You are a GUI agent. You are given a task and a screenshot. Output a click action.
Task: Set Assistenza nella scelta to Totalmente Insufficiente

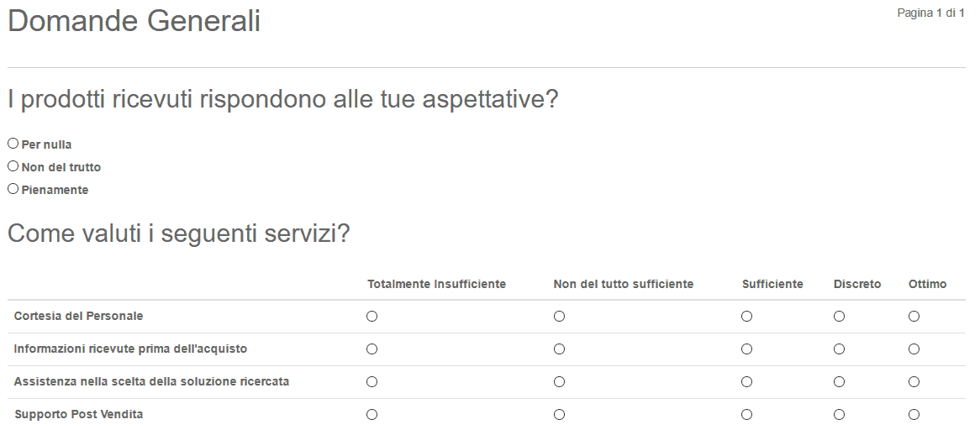click(371, 381)
